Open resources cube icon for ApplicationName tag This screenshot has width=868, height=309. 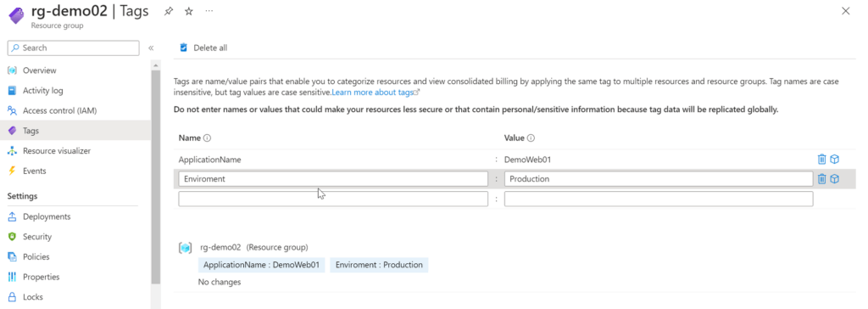(x=835, y=160)
